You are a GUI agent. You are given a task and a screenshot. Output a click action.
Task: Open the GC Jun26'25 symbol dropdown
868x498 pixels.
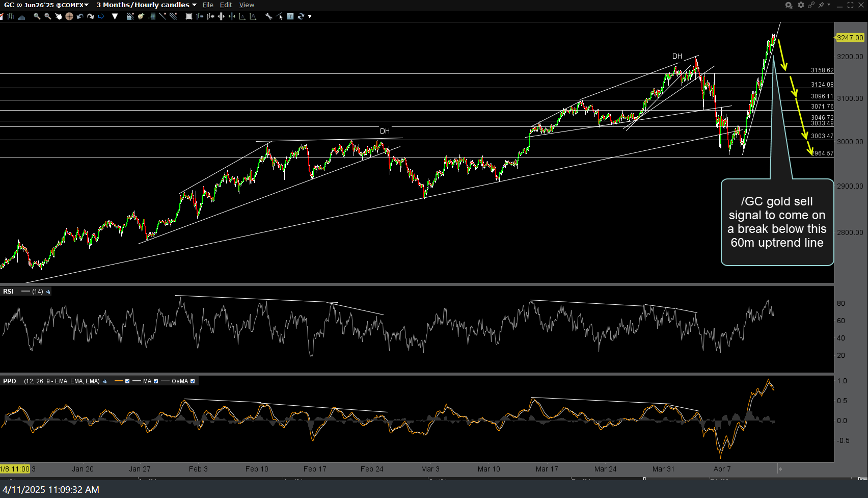[46, 5]
